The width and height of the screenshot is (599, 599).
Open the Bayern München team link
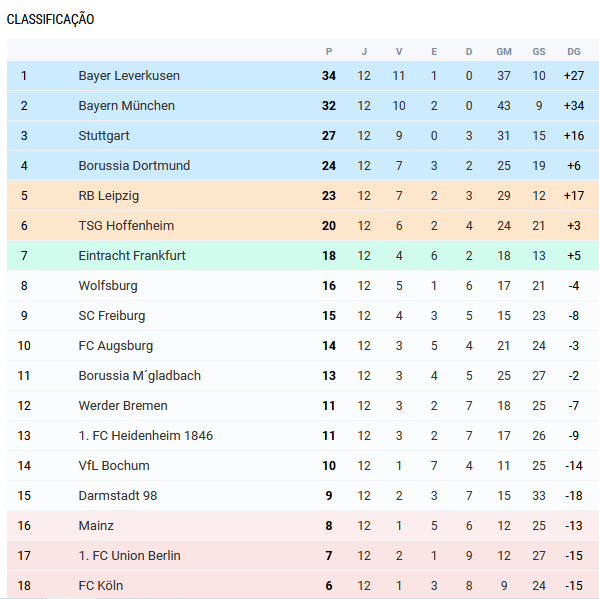pyautogui.click(x=126, y=105)
